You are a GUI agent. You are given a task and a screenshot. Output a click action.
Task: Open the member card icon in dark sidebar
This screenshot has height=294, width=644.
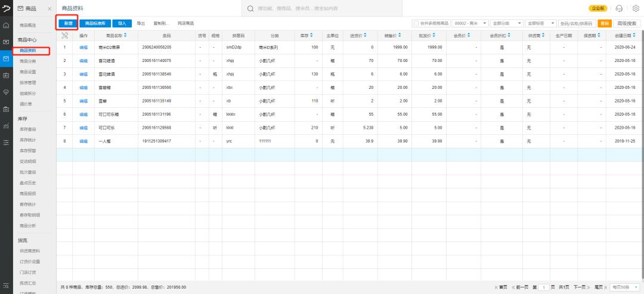[6, 76]
